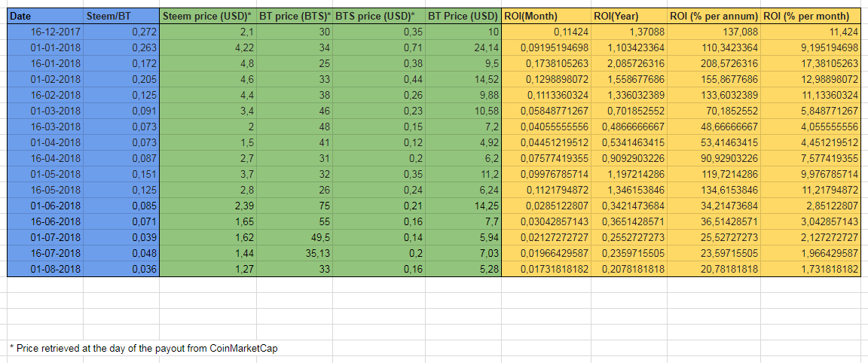868x363 pixels.
Task: Select Steem price cell 2,39
Action: (x=208, y=206)
